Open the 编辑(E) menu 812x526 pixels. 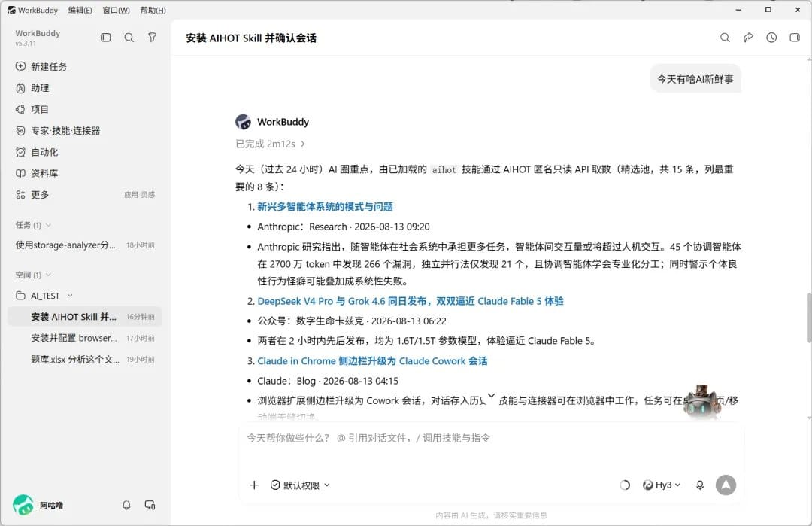click(x=80, y=11)
